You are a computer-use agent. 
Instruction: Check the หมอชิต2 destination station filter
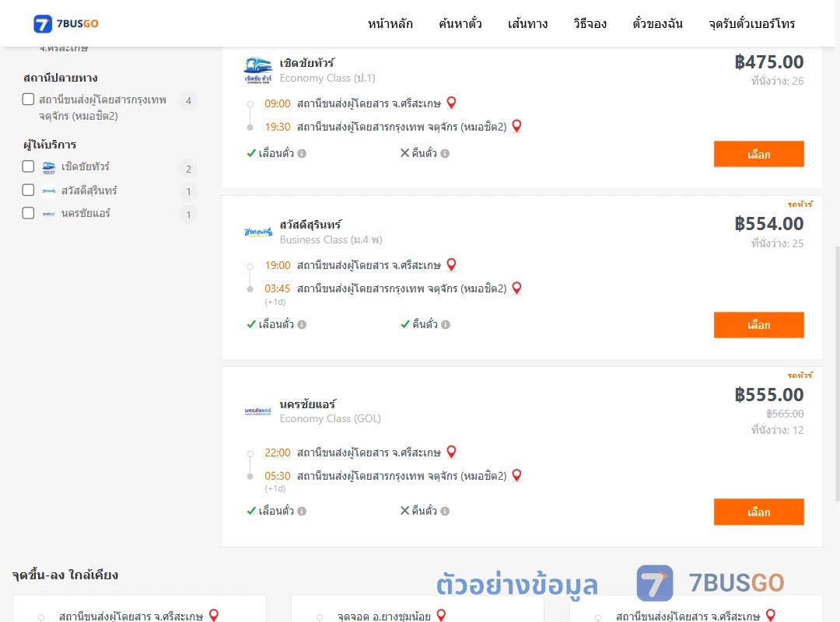[29, 100]
